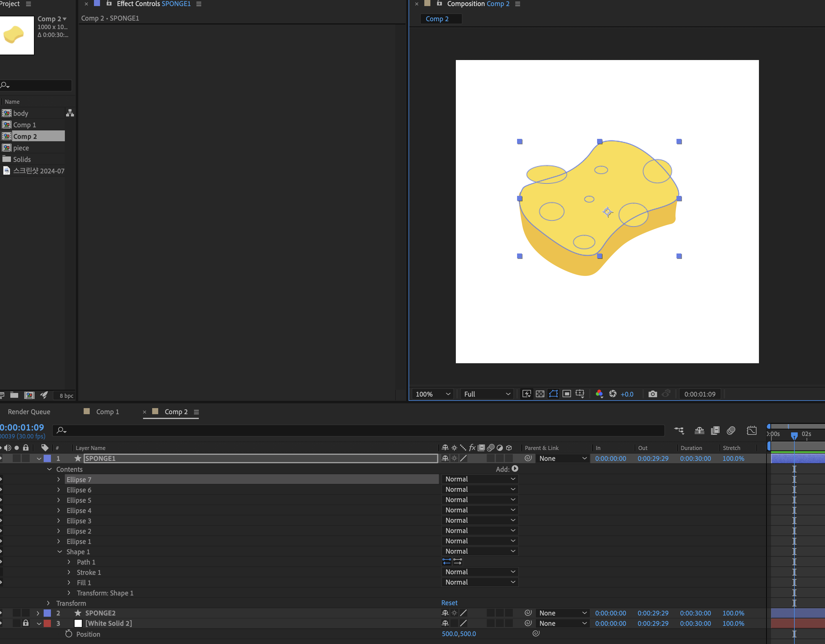825x644 pixels.
Task: Click the Comp 2 sponge thumbnail
Action: click(x=17, y=35)
